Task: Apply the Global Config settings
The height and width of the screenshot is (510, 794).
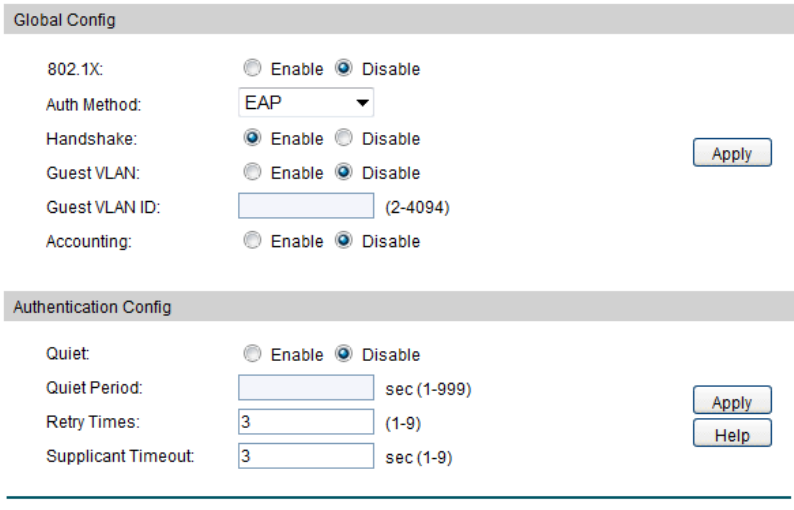Action: [732, 154]
